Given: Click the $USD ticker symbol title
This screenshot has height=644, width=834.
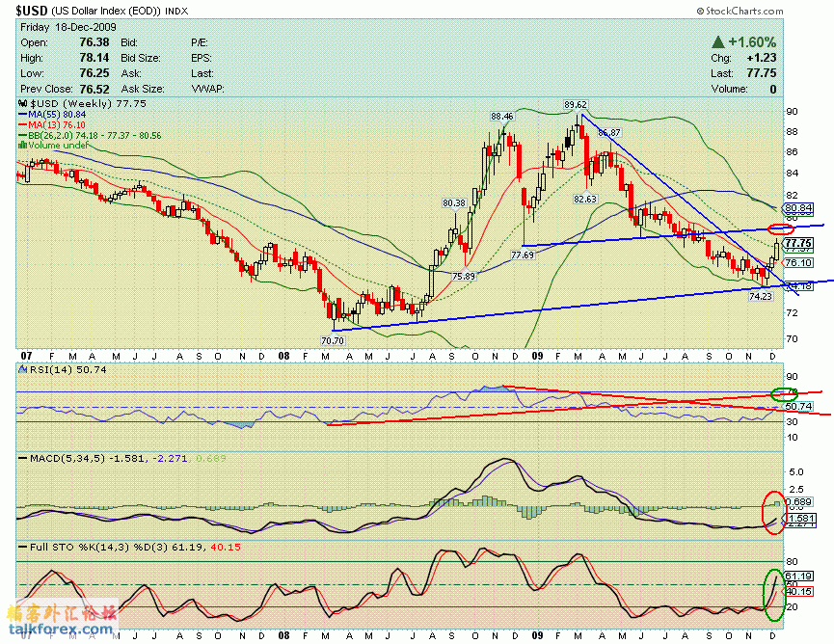Looking at the screenshot, I should 32,11.
